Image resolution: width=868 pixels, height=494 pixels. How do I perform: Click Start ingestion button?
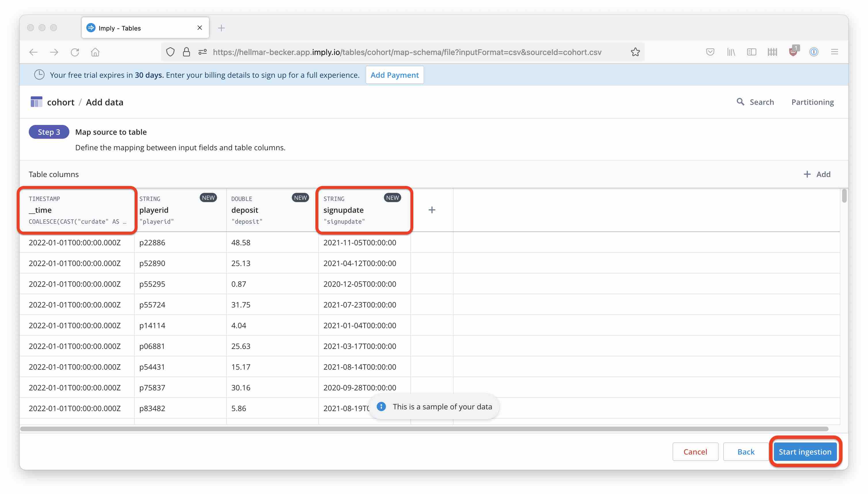(805, 452)
